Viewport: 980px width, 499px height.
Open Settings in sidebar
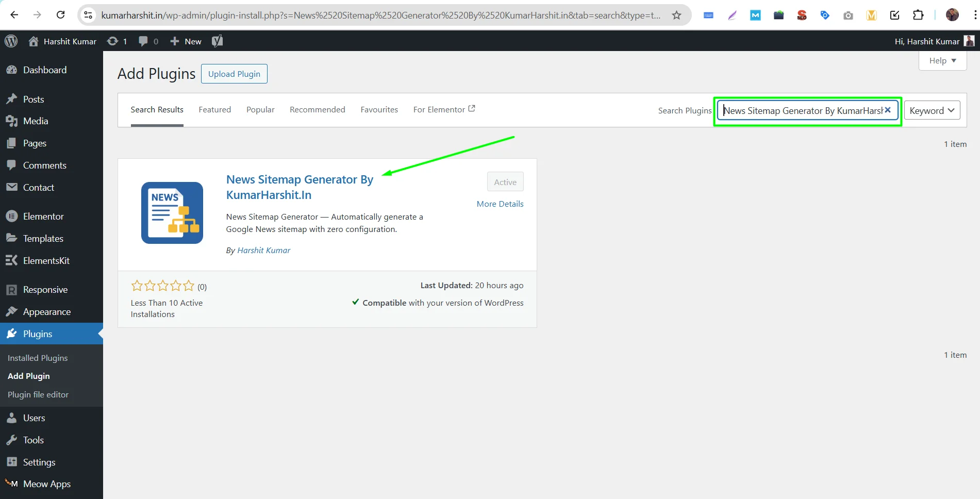click(x=52, y=462)
